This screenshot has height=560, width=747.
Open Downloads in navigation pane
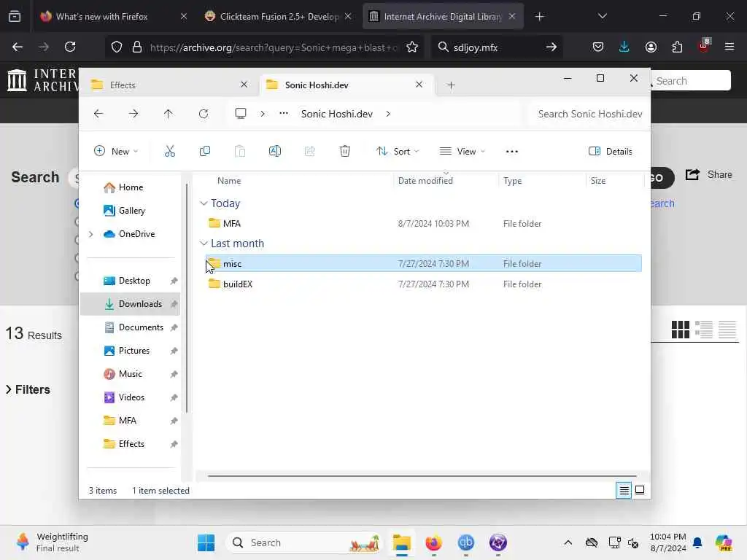click(x=130, y=304)
